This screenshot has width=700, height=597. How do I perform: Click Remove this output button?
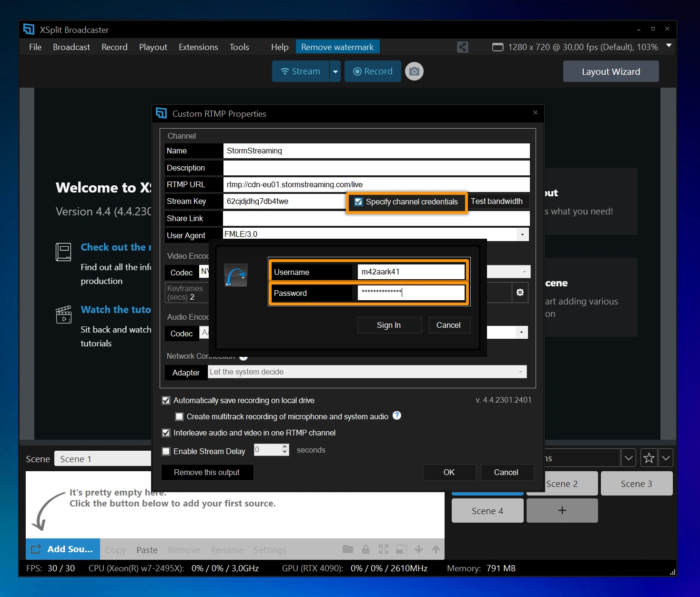click(x=207, y=472)
